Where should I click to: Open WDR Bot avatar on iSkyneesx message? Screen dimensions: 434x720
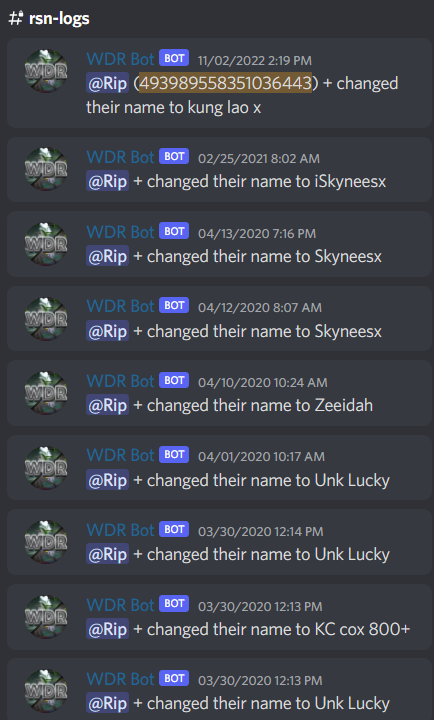pyautogui.click(x=46, y=169)
